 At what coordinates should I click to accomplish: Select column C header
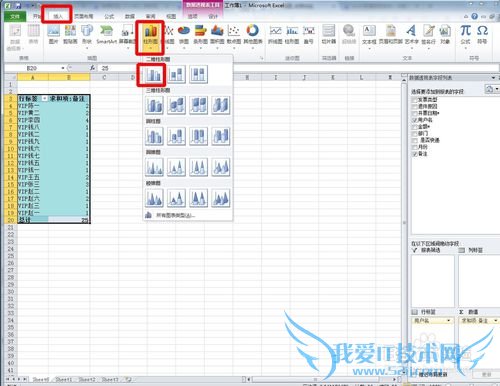pos(104,77)
